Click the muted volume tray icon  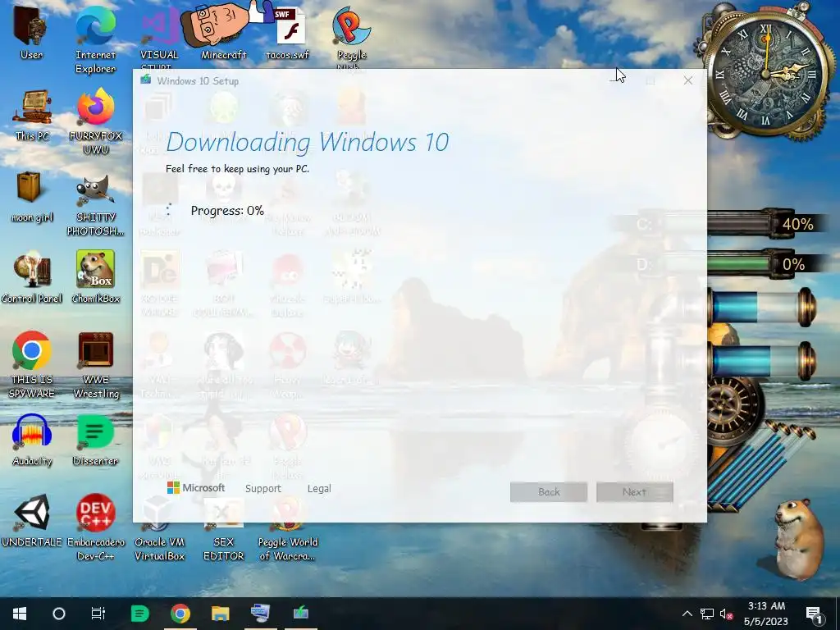pos(726,614)
